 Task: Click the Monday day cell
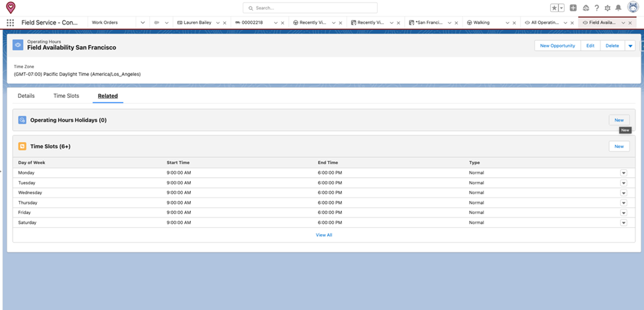click(x=26, y=173)
